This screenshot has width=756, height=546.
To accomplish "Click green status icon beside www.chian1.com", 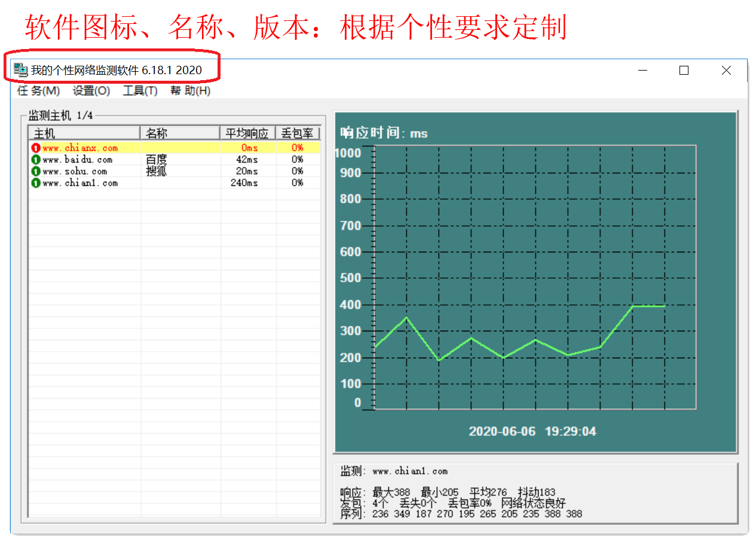I will 35,183.
